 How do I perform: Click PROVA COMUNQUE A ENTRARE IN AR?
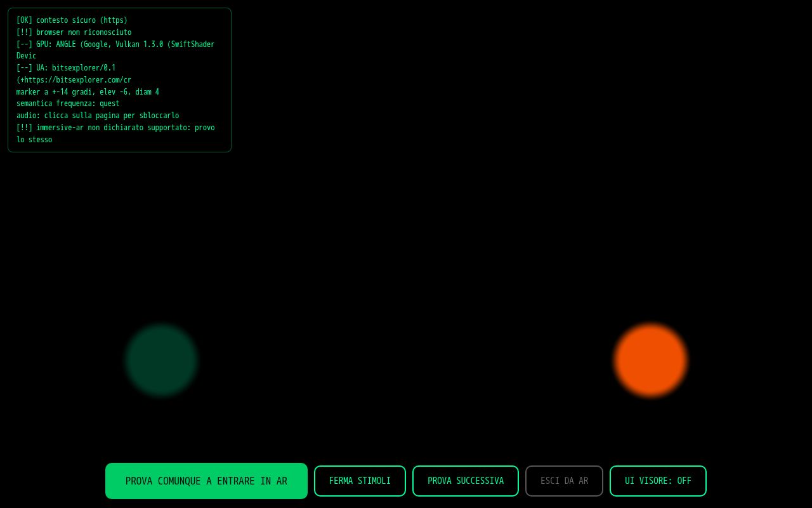click(x=206, y=481)
